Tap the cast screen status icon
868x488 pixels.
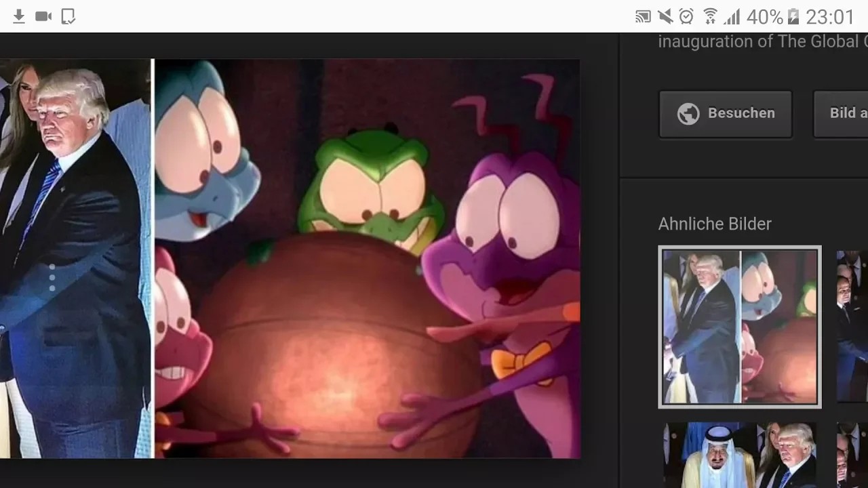coord(643,16)
